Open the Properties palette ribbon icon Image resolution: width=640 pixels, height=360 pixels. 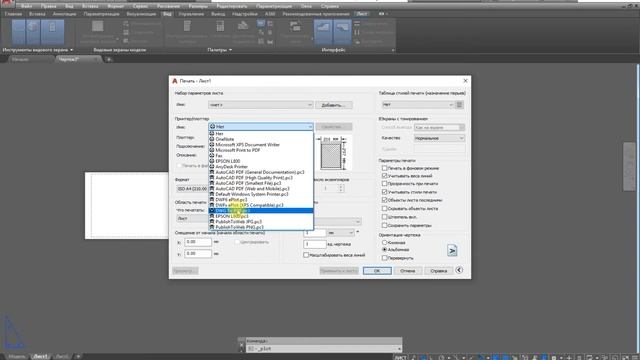click(x=220, y=27)
